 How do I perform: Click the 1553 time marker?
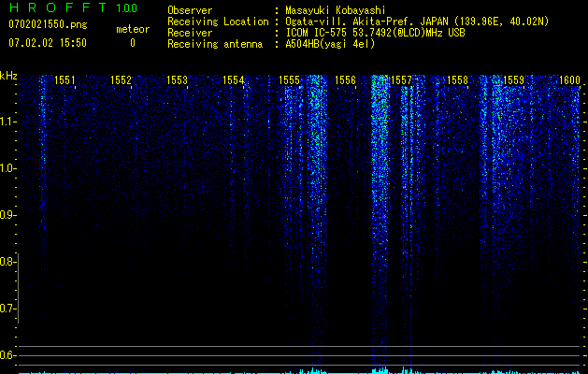[x=177, y=79]
